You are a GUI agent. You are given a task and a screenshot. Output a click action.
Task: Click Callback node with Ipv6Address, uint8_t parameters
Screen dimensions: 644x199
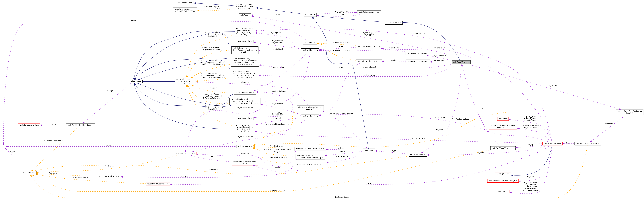(245, 32)
